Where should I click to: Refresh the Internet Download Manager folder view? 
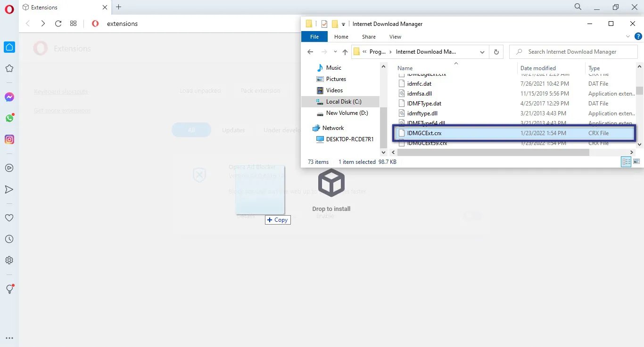point(496,52)
